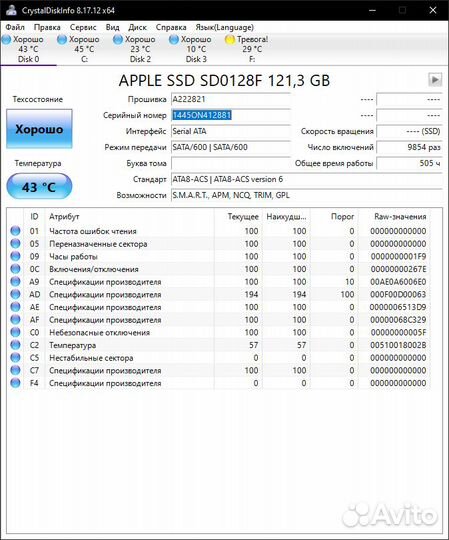Click the Serial ATA interface field

(231, 131)
